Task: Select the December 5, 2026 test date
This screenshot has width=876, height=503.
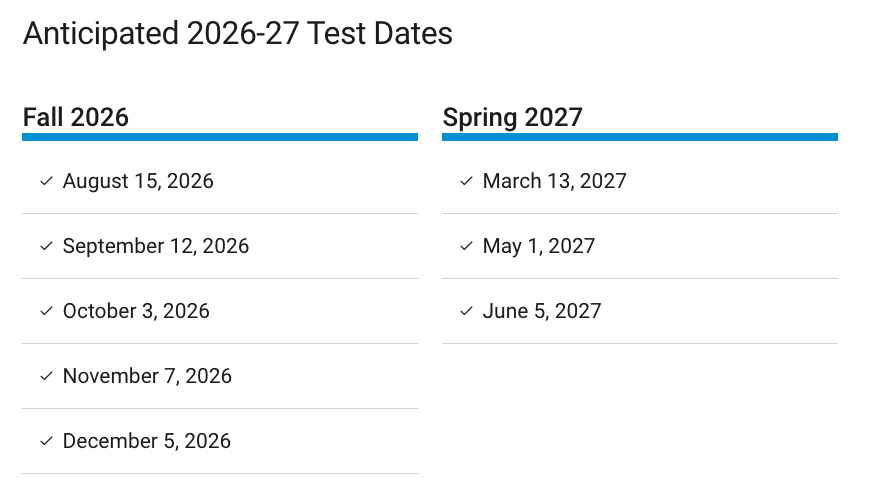Action: [x=147, y=441]
